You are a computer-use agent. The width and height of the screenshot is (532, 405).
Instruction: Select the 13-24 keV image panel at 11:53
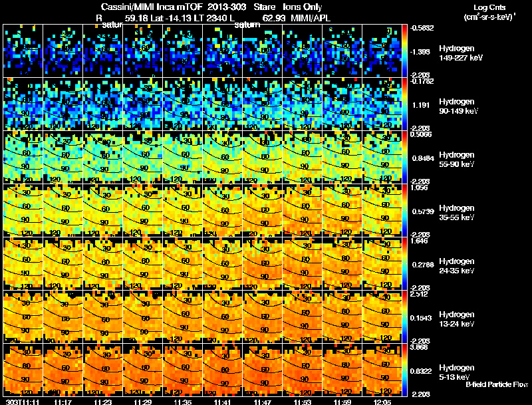[303, 317]
